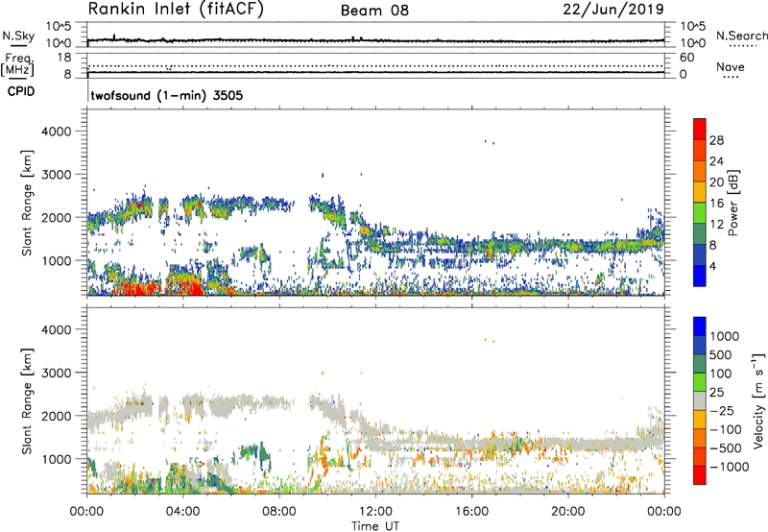This screenshot has width=768, height=532.
Task: Click the 'Velocity [m s⁻¹]' colorbar label
Action: coord(758,400)
